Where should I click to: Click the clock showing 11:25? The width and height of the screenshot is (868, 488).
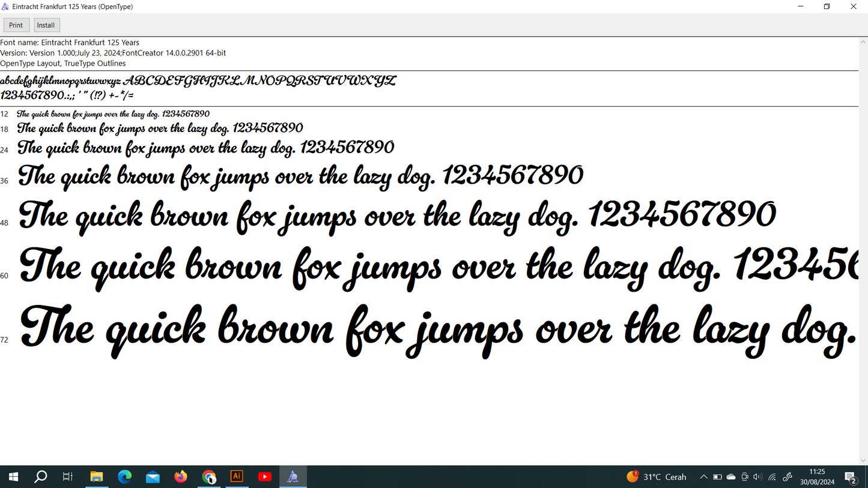[817, 477]
